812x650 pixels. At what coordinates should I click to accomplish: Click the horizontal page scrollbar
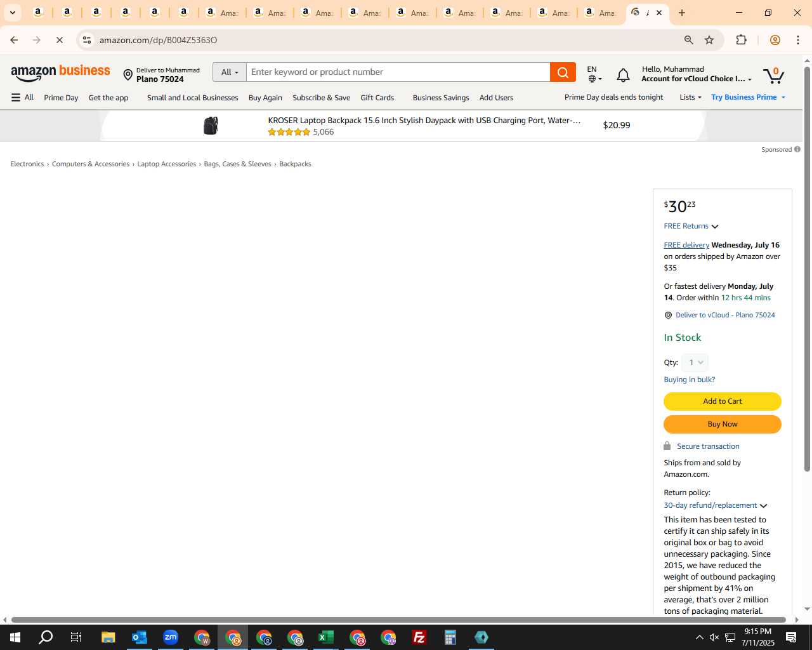coord(398,620)
